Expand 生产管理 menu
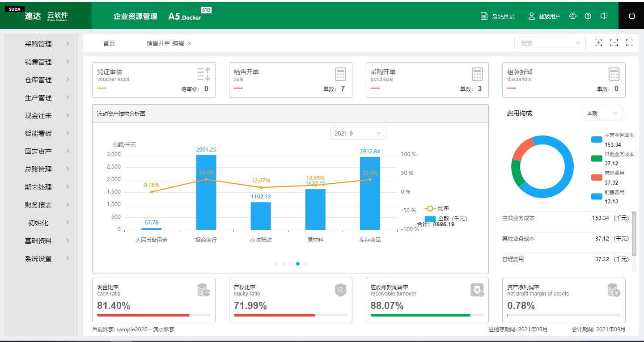 tap(42, 97)
